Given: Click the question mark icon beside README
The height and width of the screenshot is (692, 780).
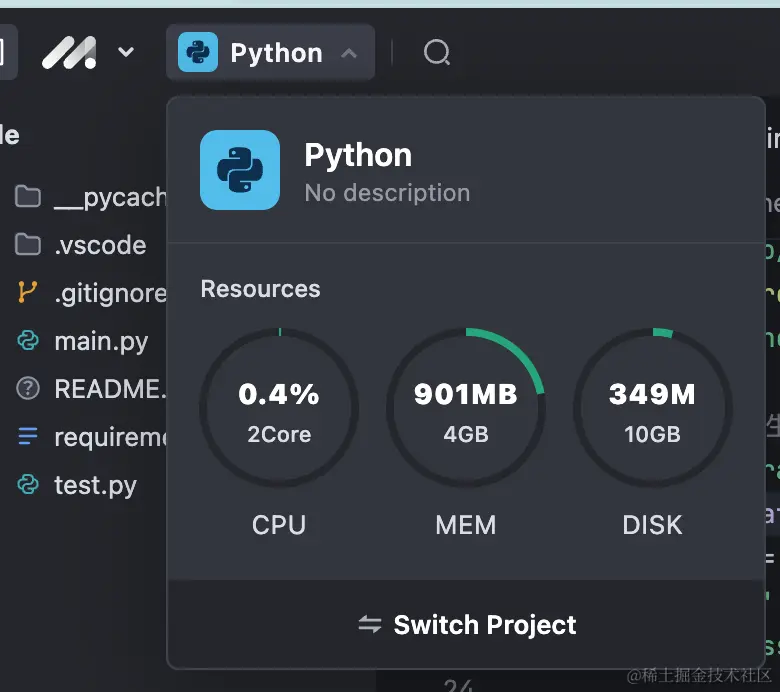Looking at the screenshot, I should (28, 389).
